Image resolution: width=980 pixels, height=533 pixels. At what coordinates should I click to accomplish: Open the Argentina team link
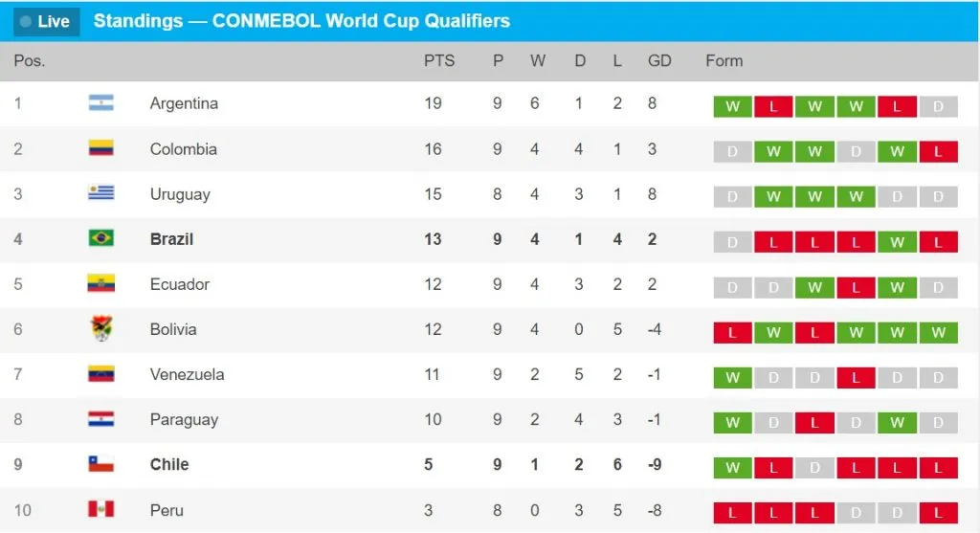184,103
